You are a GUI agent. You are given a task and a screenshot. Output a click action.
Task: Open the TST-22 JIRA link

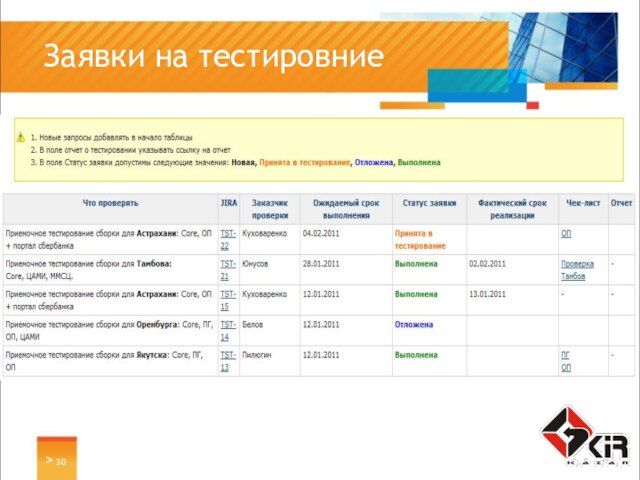click(225, 239)
